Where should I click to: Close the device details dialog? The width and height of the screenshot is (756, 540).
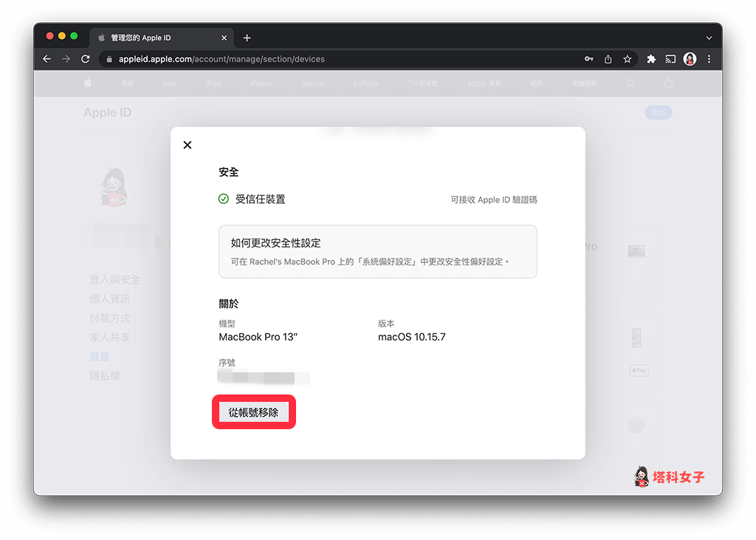point(188,145)
